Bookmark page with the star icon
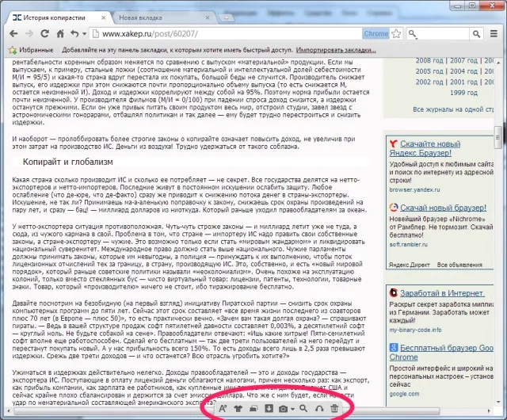 [396, 33]
